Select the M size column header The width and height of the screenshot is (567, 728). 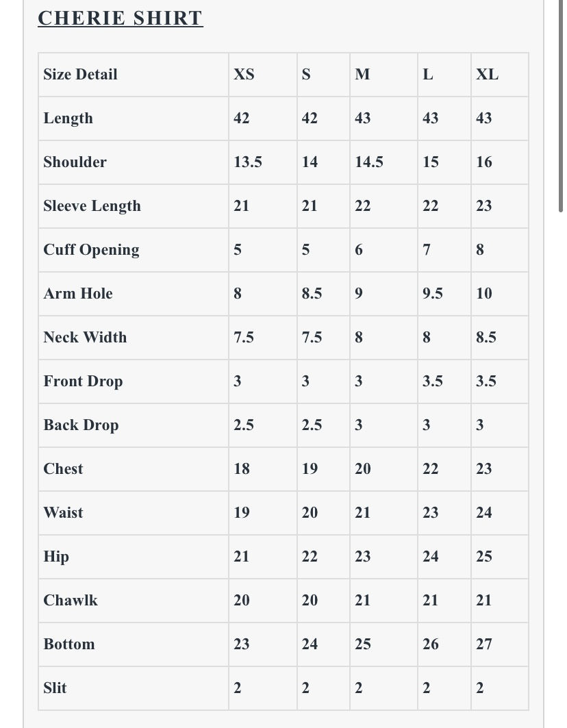[x=362, y=75]
